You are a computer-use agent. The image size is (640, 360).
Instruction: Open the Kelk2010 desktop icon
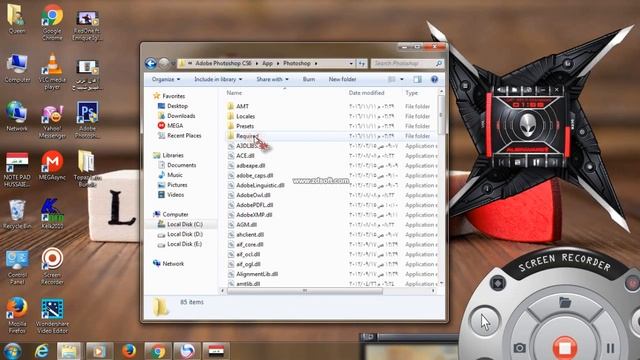pos(52,213)
